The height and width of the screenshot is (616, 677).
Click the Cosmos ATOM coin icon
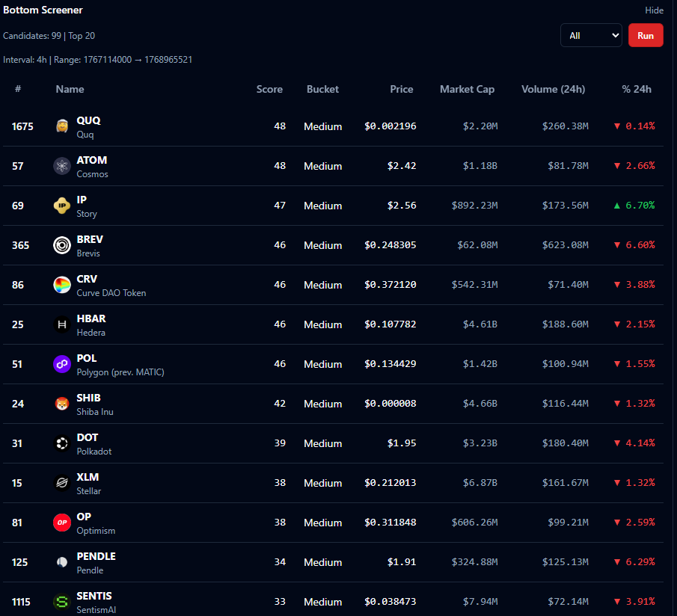click(x=62, y=166)
